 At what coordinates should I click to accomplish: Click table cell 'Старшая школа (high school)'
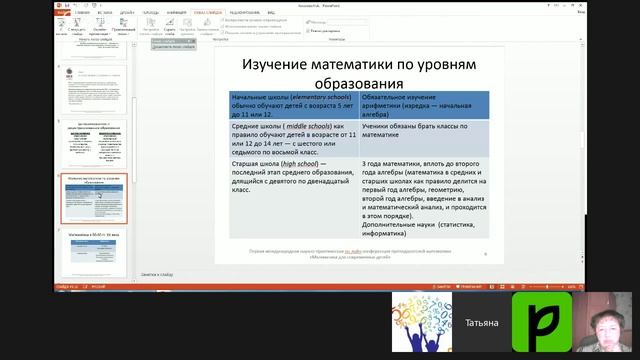pyautogui.click(x=294, y=198)
